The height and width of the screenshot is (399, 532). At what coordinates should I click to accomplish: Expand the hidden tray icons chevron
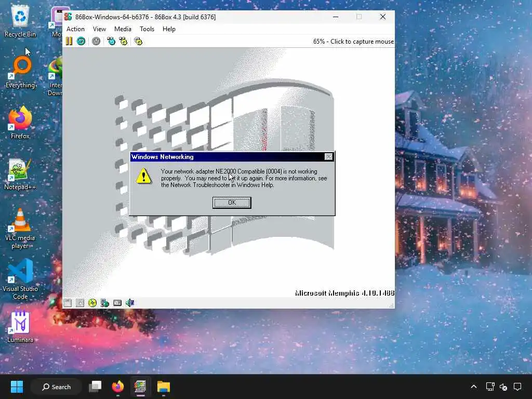(x=474, y=387)
